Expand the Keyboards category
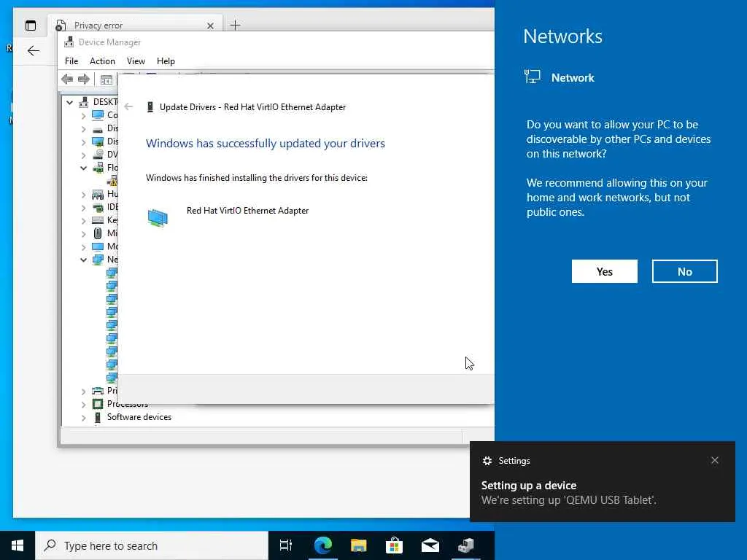Viewport: 747px width, 560px height. 83,221
